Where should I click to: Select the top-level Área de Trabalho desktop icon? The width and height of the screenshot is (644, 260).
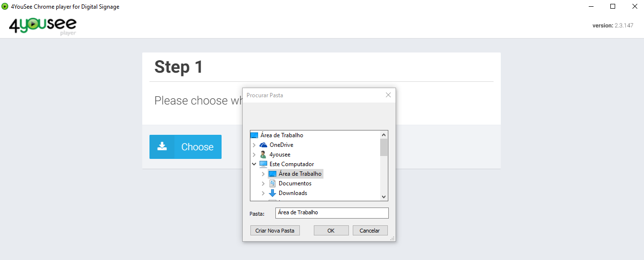pyautogui.click(x=254, y=135)
